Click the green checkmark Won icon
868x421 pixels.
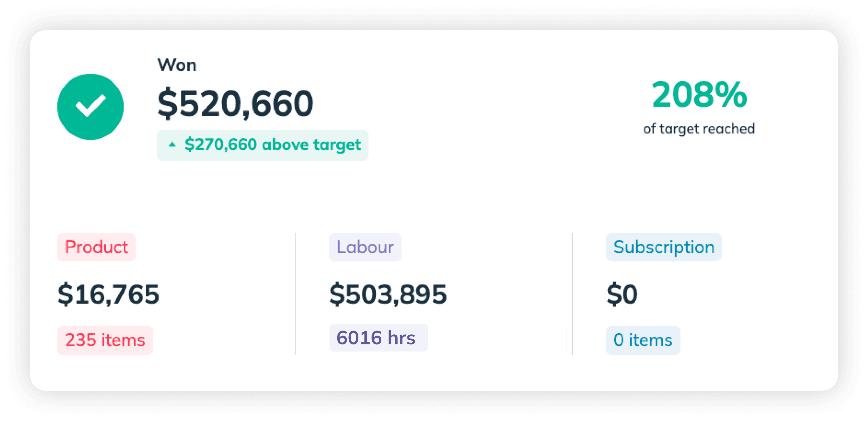coord(90,107)
